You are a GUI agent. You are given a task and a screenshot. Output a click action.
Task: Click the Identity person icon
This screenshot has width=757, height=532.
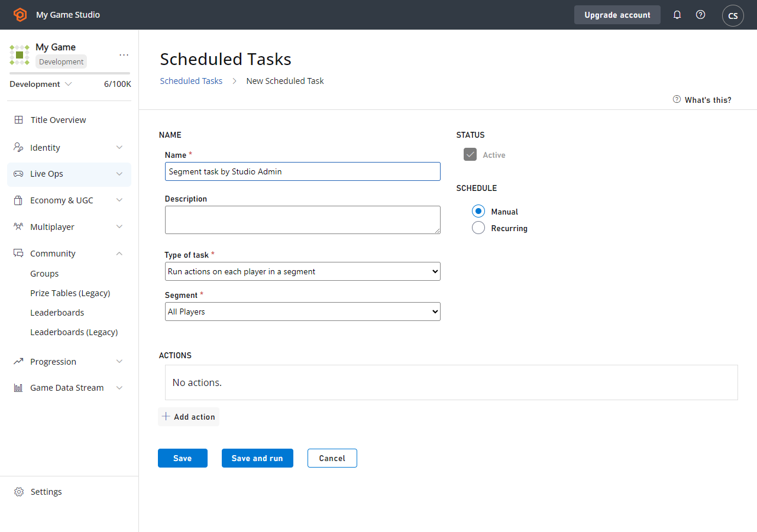point(18,148)
